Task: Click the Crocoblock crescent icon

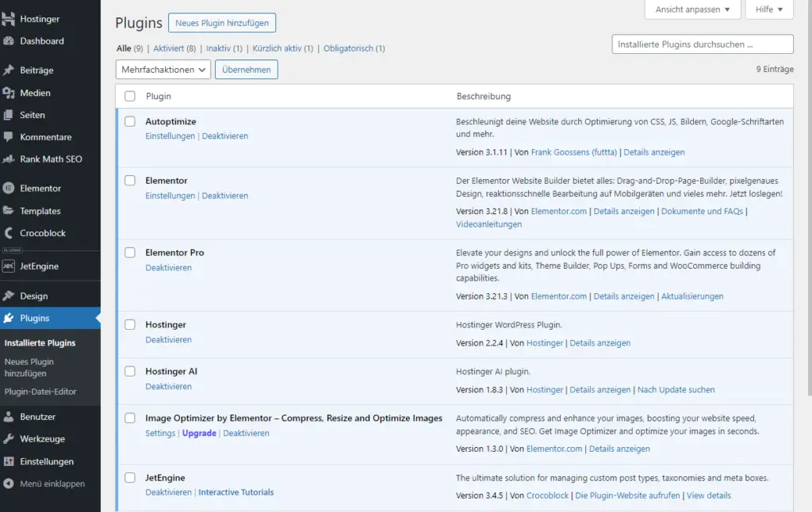Action: click(x=8, y=233)
